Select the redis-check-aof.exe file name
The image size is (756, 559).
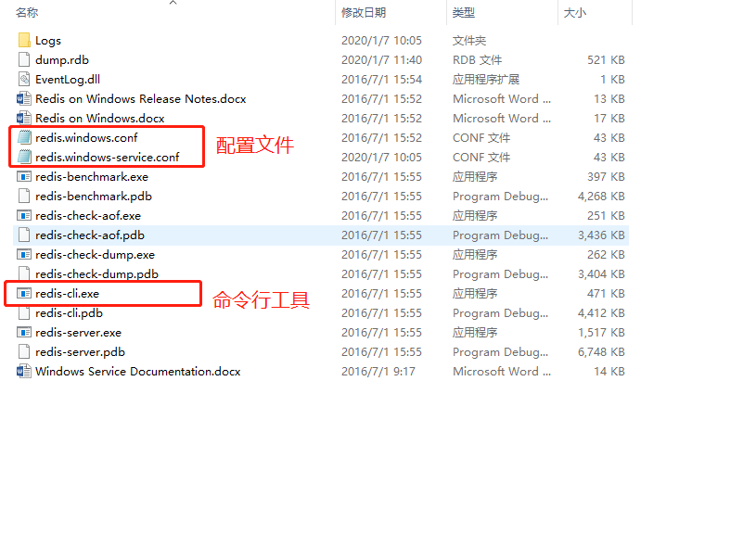88,215
